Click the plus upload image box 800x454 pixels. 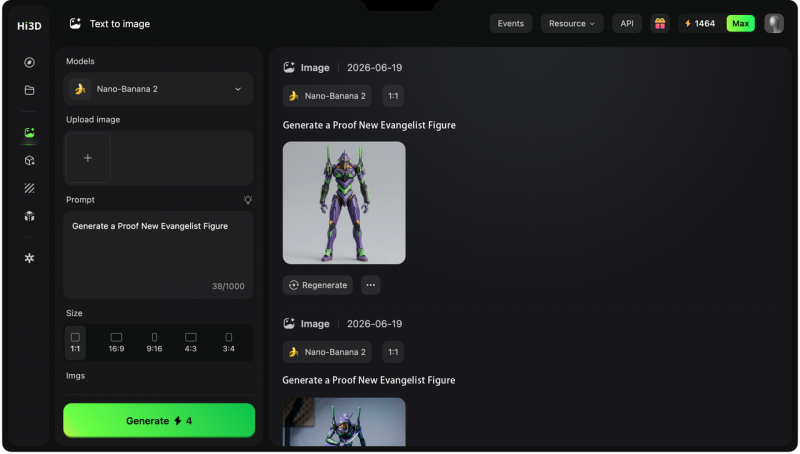tap(88, 158)
